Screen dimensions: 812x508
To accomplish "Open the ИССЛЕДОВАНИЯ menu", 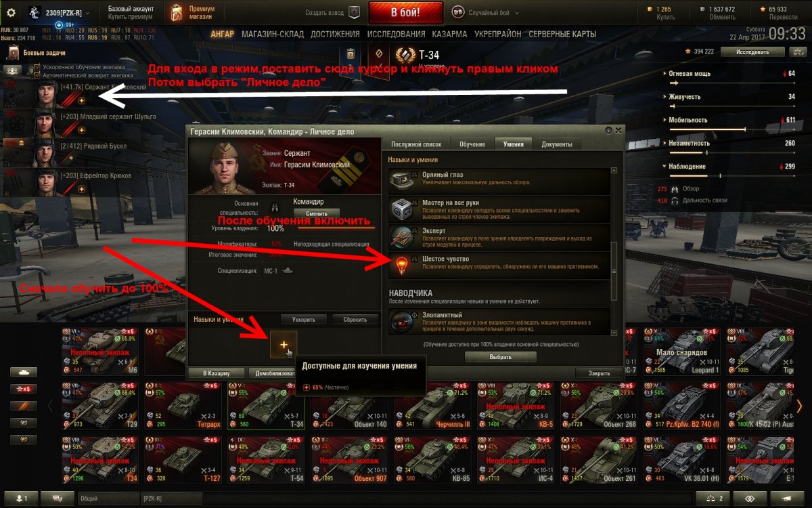I will tap(397, 34).
